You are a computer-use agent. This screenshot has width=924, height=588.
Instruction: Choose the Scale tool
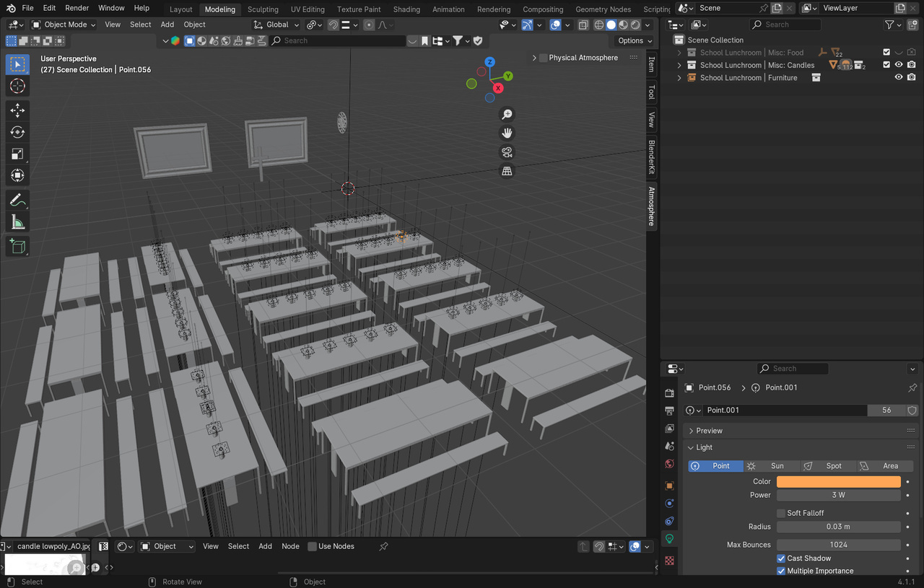point(18,154)
